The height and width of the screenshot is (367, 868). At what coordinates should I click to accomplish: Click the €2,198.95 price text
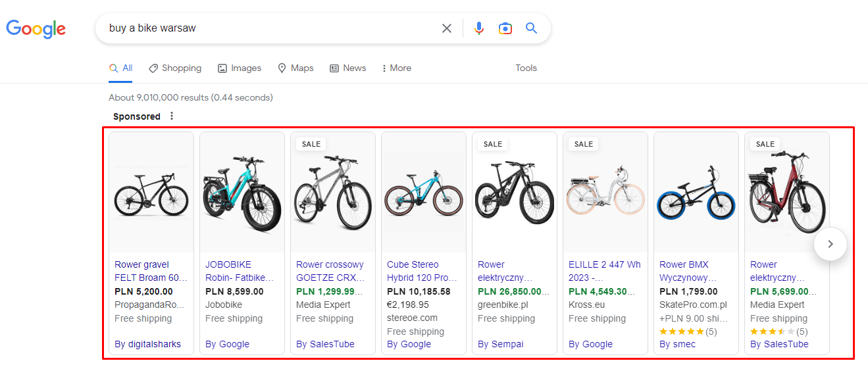408,305
